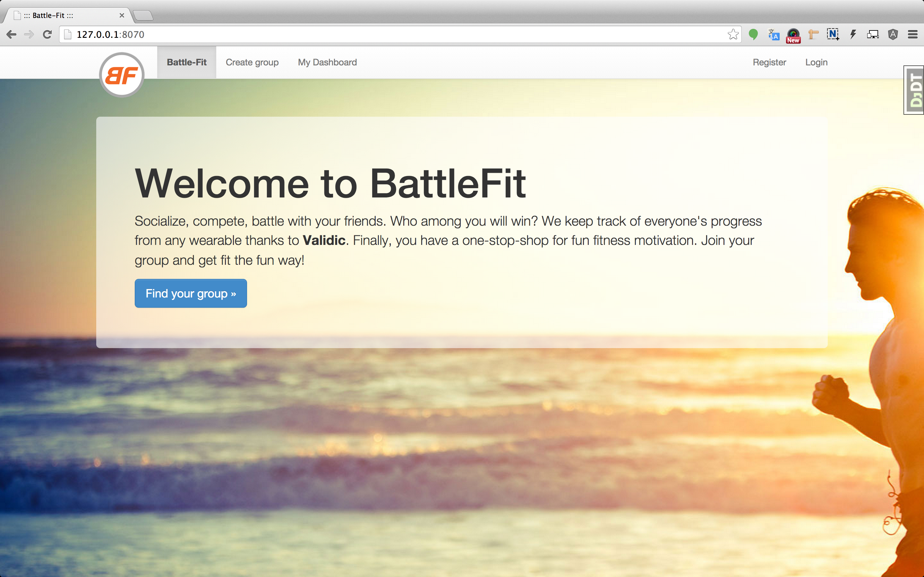Click the wooden ruler extension icon
Screen dimensions: 924x577
(813, 34)
